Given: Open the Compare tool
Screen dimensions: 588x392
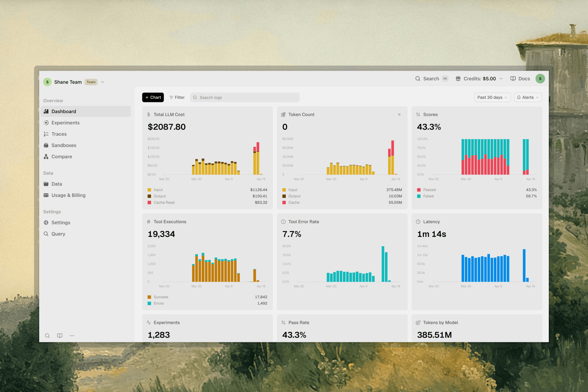Looking at the screenshot, I should coord(62,156).
